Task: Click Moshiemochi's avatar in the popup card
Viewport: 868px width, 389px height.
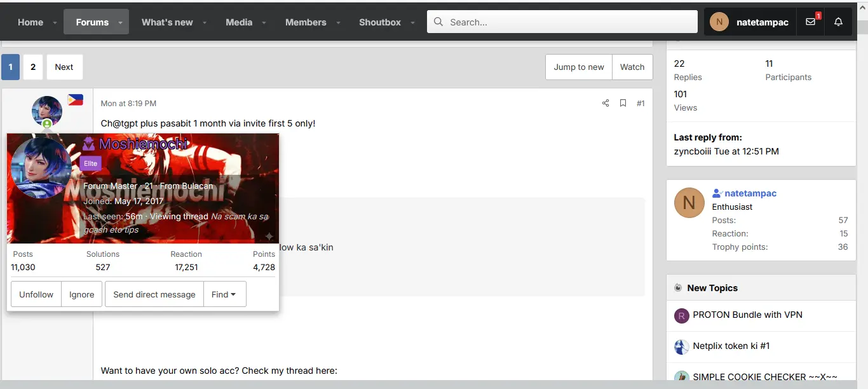Action: (x=41, y=168)
